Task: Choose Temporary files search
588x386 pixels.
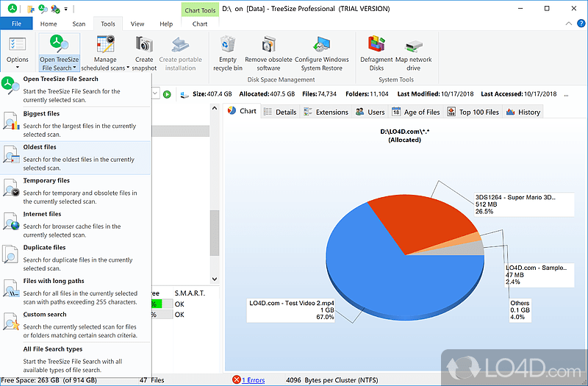Action: coord(76,191)
